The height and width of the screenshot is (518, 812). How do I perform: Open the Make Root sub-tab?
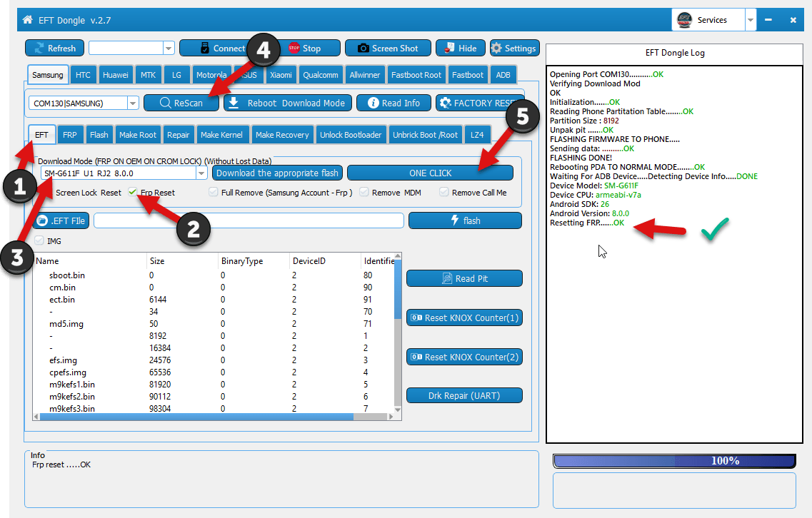click(138, 135)
